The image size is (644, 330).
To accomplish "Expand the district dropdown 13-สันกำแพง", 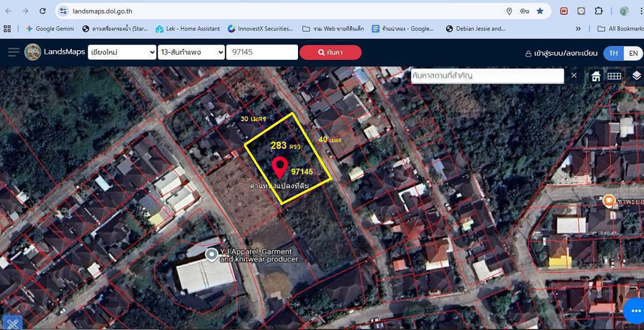I will 192,53.
